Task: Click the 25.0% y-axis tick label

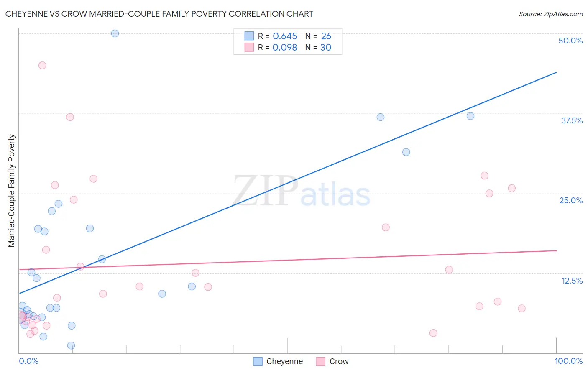Action: coord(571,200)
